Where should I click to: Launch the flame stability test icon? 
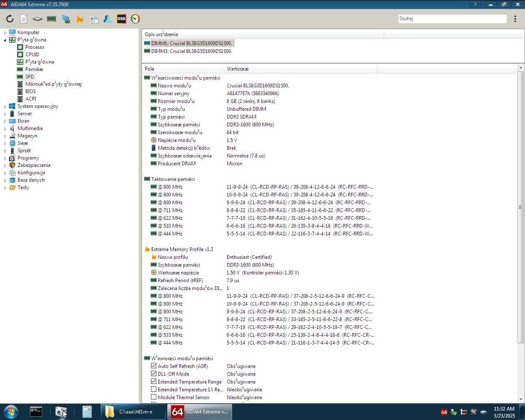click(x=80, y=19)
